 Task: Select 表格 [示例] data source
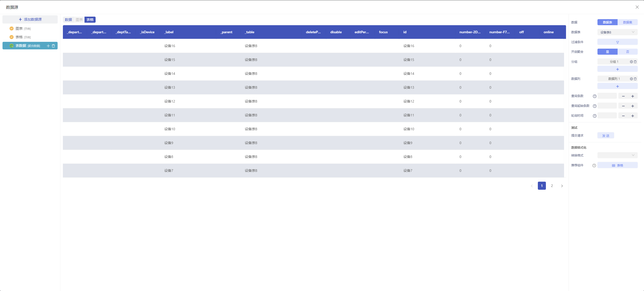pos(30,37)
